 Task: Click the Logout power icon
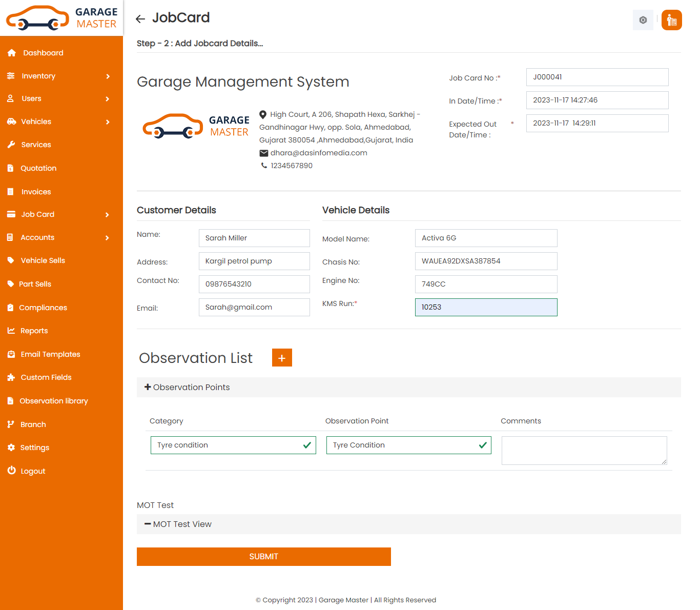click(x=11, y=471)
